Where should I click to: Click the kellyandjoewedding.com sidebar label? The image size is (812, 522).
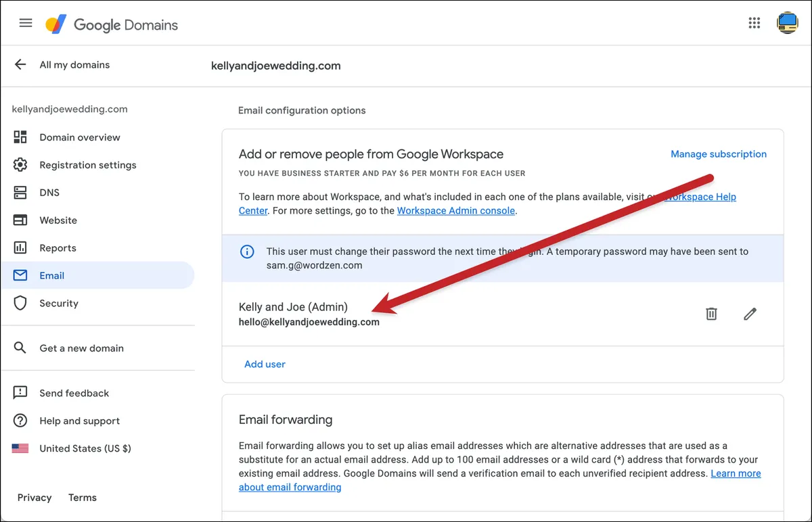click(70, 109)
